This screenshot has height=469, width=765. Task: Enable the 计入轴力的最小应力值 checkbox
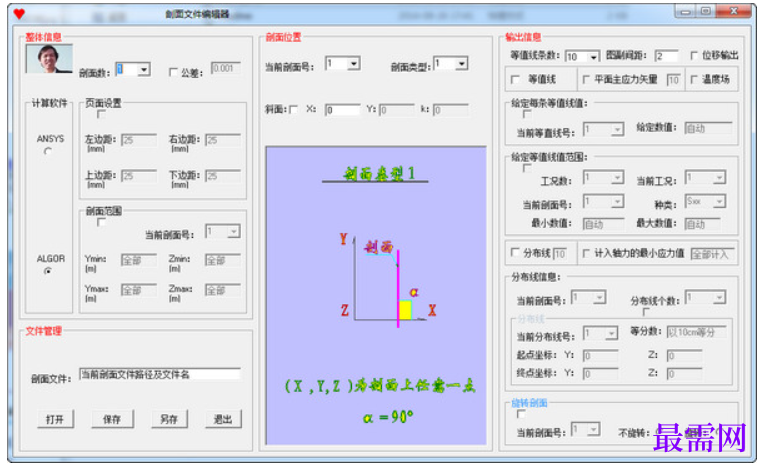(586, 252)
